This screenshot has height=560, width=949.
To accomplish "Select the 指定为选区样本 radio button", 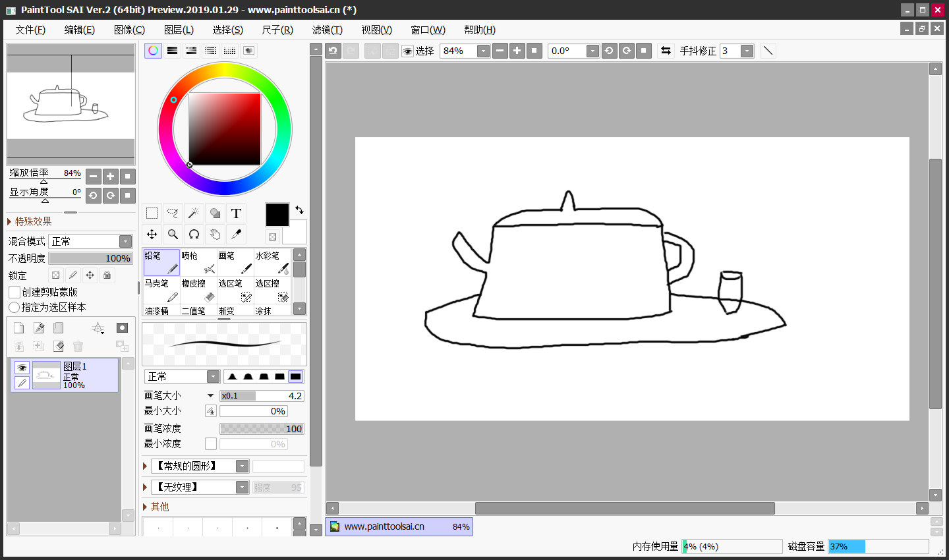I will [14, 308].
